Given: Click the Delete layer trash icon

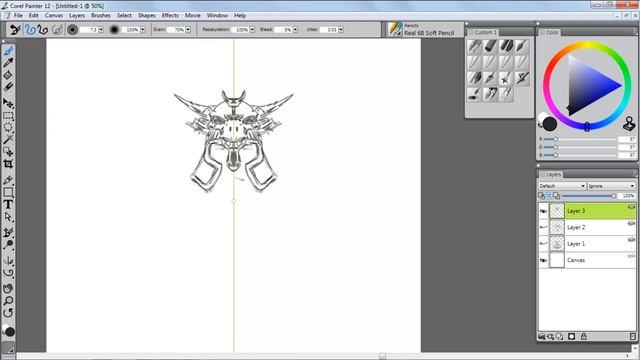Looking at the screenshot, I should point(633,337).
